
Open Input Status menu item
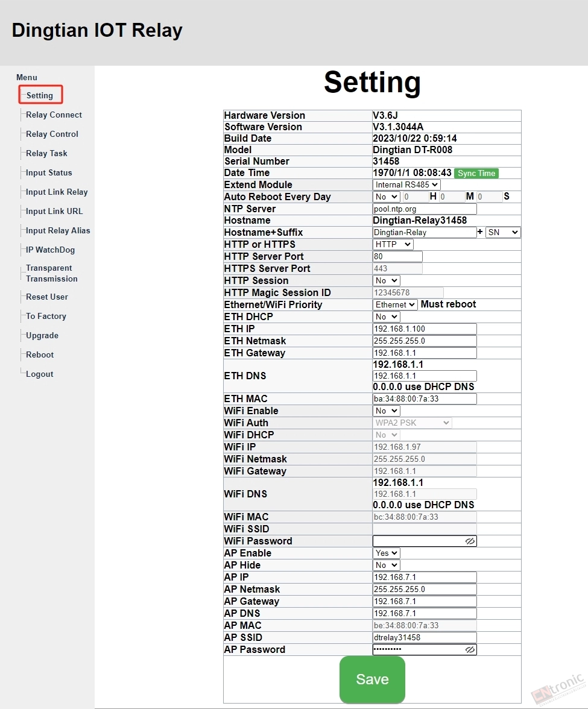49,172
